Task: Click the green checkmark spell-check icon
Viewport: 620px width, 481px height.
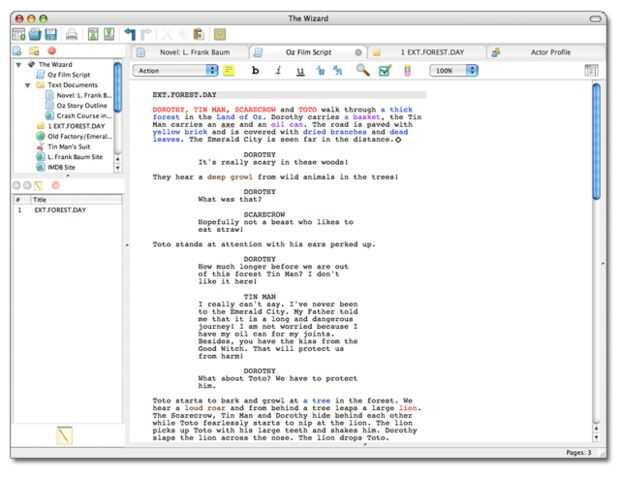Action: coord(385,71)
